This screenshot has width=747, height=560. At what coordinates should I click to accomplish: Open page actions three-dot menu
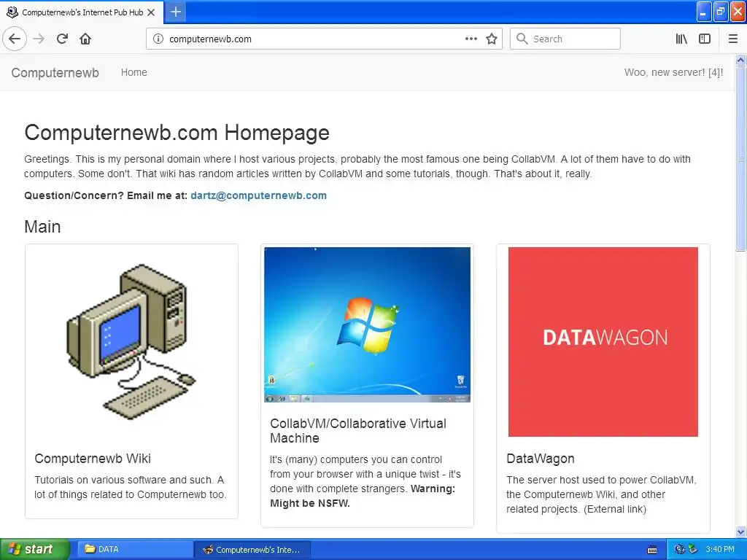[471, 39]
